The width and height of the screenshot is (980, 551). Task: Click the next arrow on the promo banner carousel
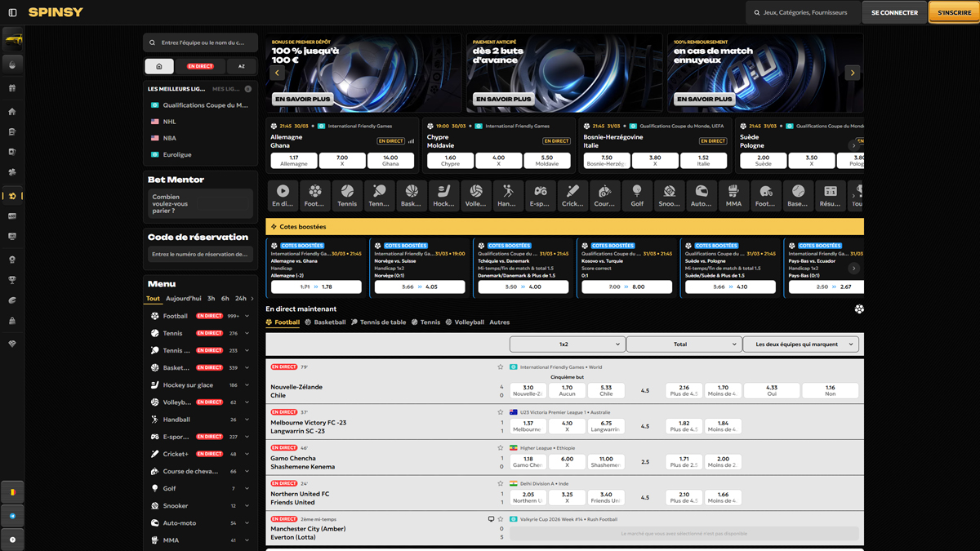pyautogui.click(x=853, y=73)
